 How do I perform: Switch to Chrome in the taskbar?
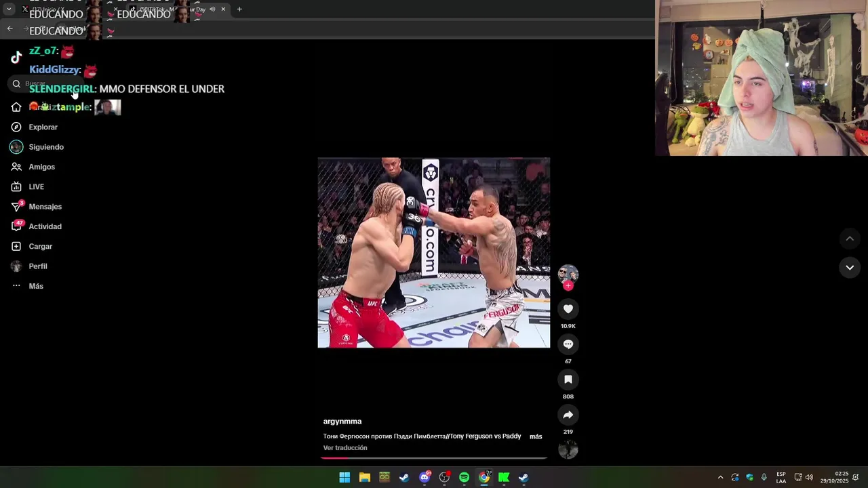point(484,477)
